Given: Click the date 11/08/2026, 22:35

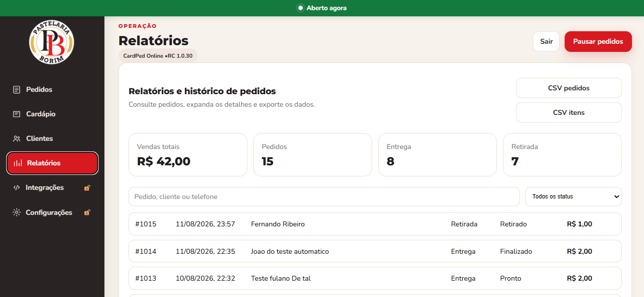Looking at the screenshot, I should point(205,251).
